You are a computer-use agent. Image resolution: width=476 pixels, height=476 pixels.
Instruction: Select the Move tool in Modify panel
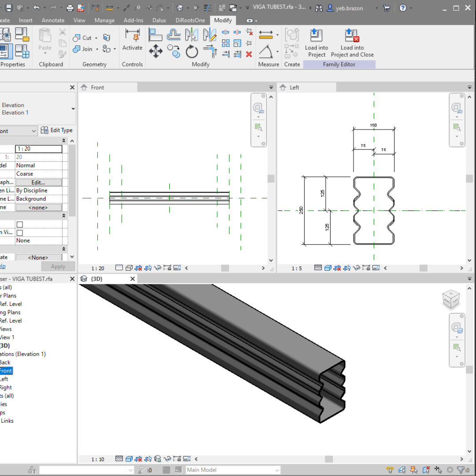click(x=156, y=51)
